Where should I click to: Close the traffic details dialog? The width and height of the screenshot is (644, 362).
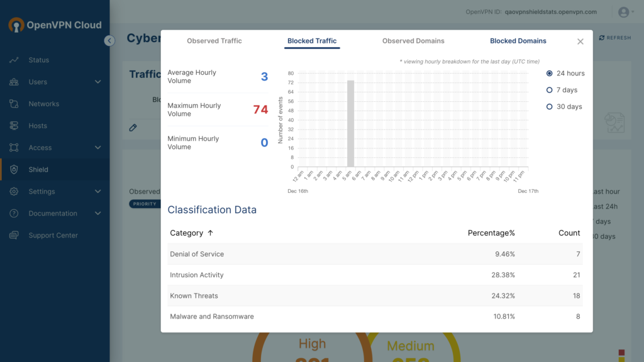(x=580, y=41)
